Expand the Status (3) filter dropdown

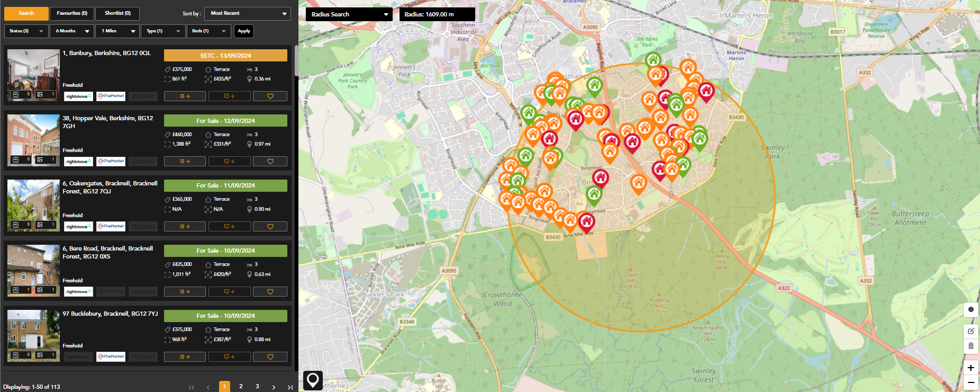[x=26, y=31]
